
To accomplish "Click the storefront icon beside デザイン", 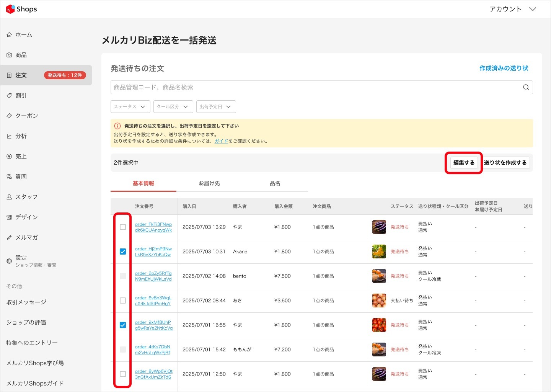I will pos(9,217).
